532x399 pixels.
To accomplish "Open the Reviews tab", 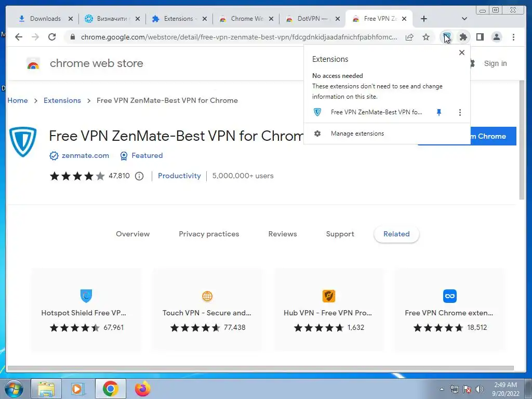I will [x=283, y=234].
